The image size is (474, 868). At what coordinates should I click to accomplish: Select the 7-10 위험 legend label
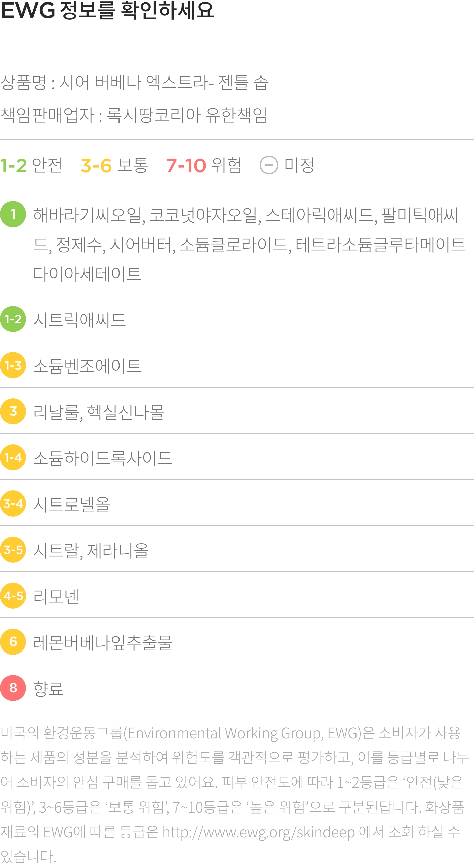(x=204, y=165)
